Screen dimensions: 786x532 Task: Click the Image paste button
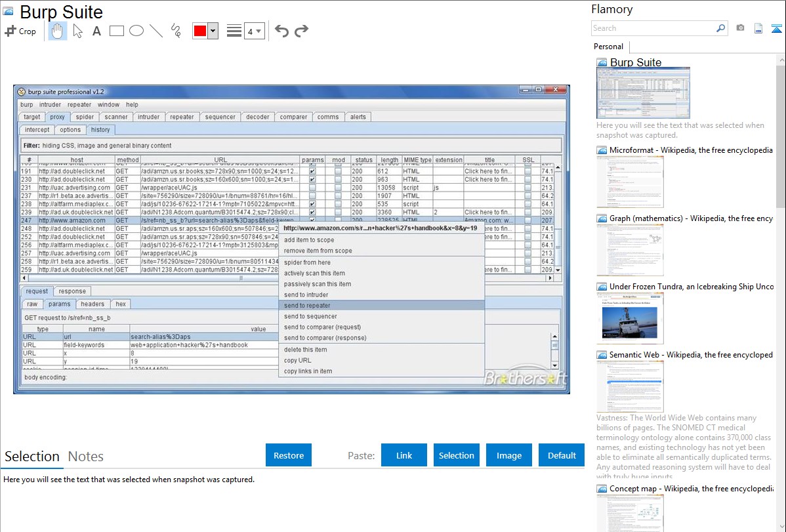[x=509, y=455]
